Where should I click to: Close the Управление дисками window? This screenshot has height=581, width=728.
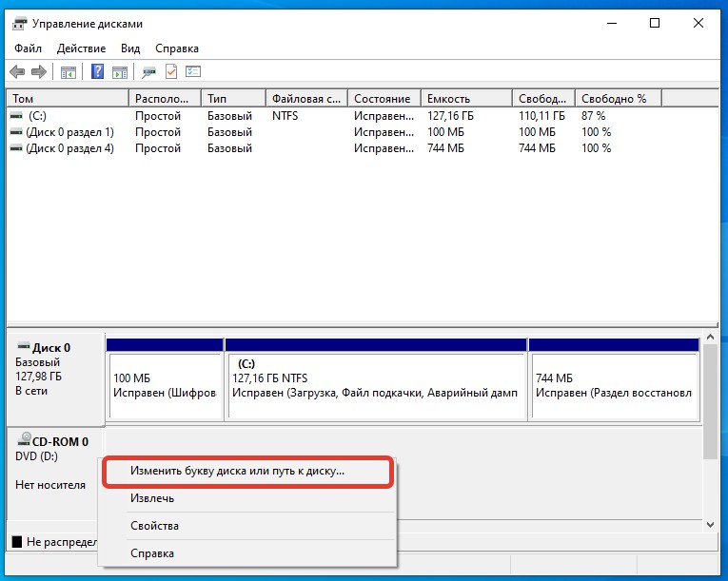pos(698,23)
